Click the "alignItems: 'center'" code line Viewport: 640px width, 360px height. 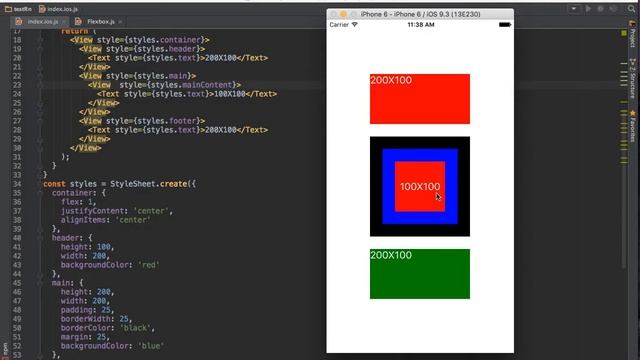[x=106, y=220]
